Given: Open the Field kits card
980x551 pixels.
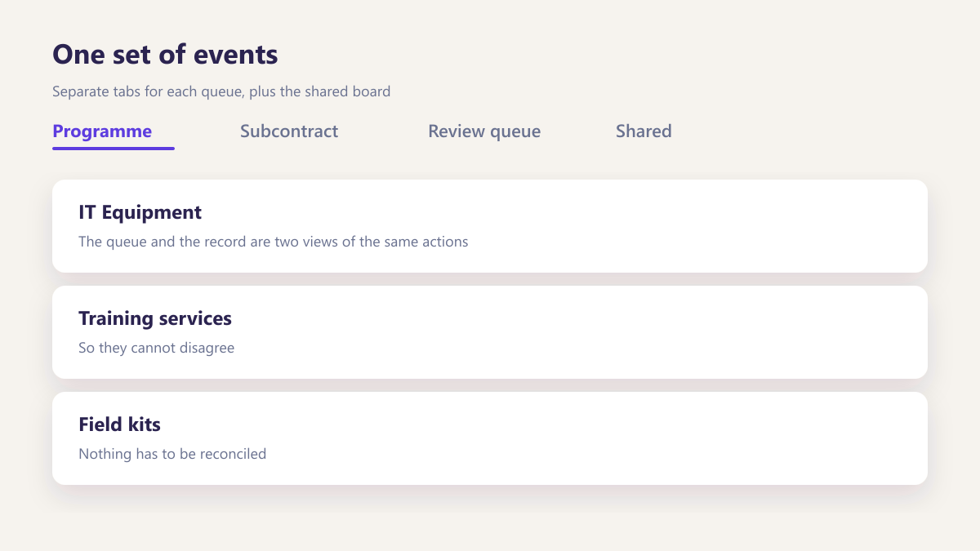Looking at the screenshot, I should (x=490, y=438).
